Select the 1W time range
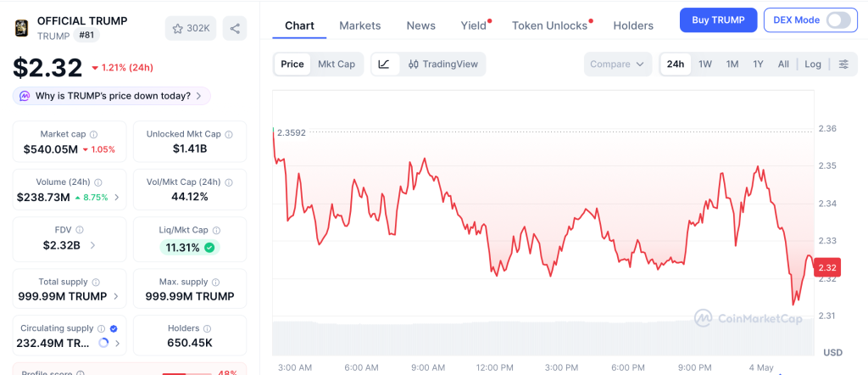Image resolution: width=868 pixels, height=375 pixels. [705, 64]
